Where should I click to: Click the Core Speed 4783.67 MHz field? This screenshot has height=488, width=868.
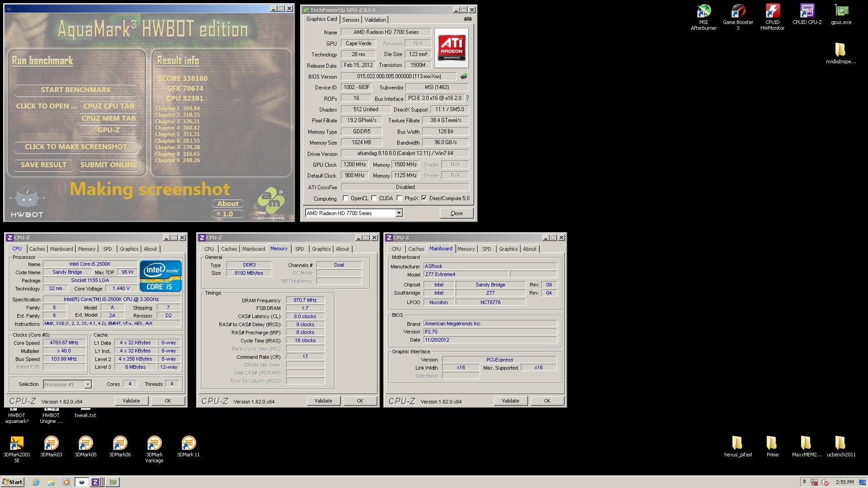click(64, 343)
